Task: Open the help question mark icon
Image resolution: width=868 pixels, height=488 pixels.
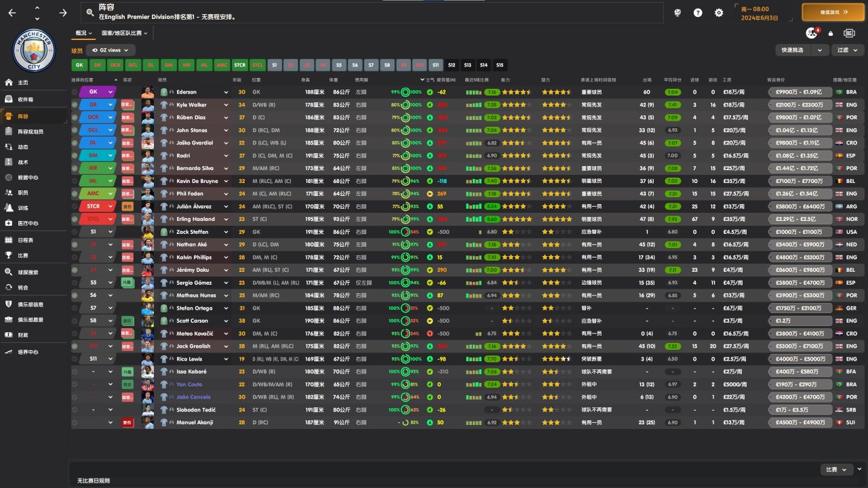Action: [x=698, y=13]
